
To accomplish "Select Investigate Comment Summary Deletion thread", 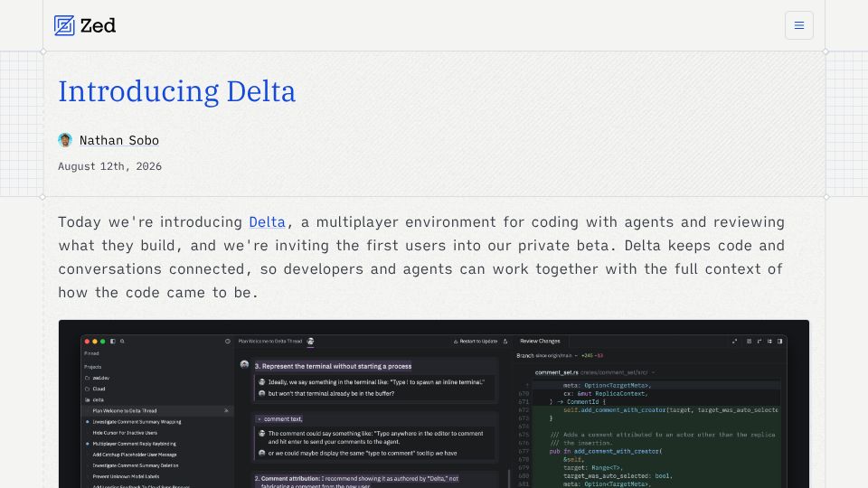I will 136,465.
